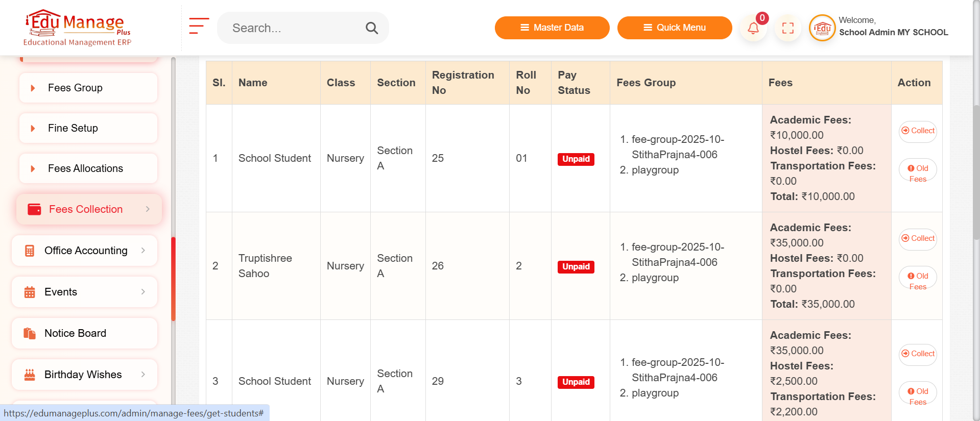Click the Office Accounting calculator icon
The width and height of the screenshot is (980, 421).
pyautogui.click(x=30, y=251)
